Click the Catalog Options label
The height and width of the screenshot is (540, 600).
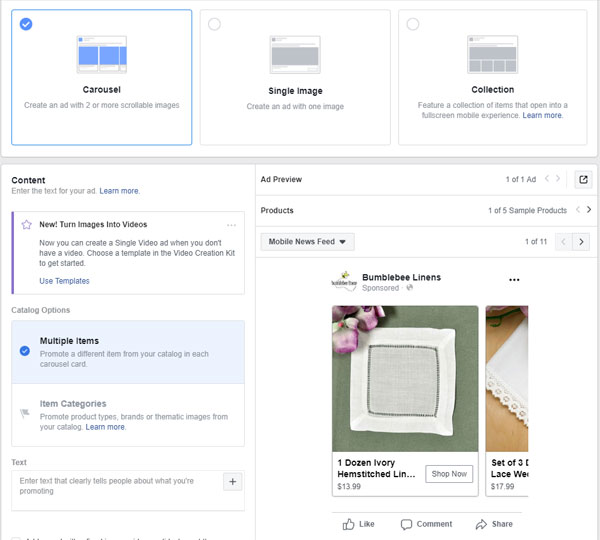click(41, 310)
